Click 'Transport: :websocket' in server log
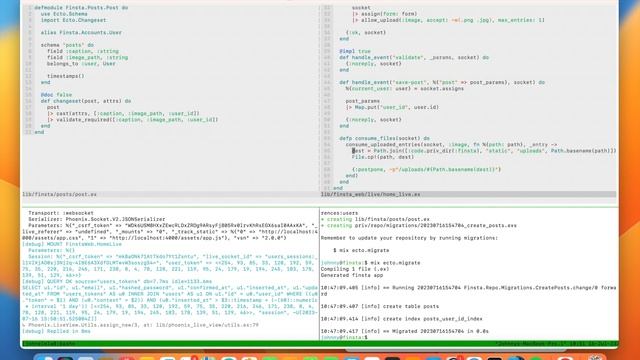 61,213
